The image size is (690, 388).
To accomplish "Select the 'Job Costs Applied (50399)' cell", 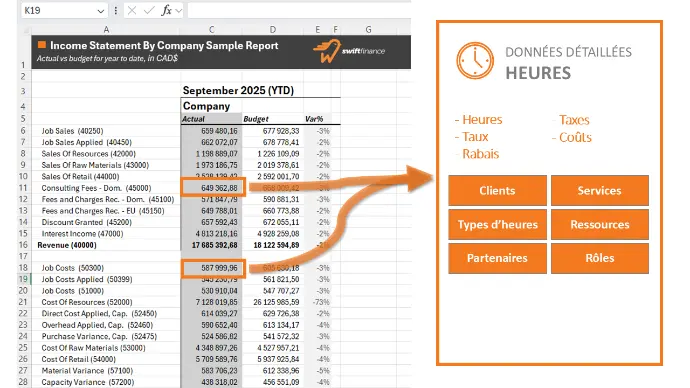I will [x=87, y=279].
